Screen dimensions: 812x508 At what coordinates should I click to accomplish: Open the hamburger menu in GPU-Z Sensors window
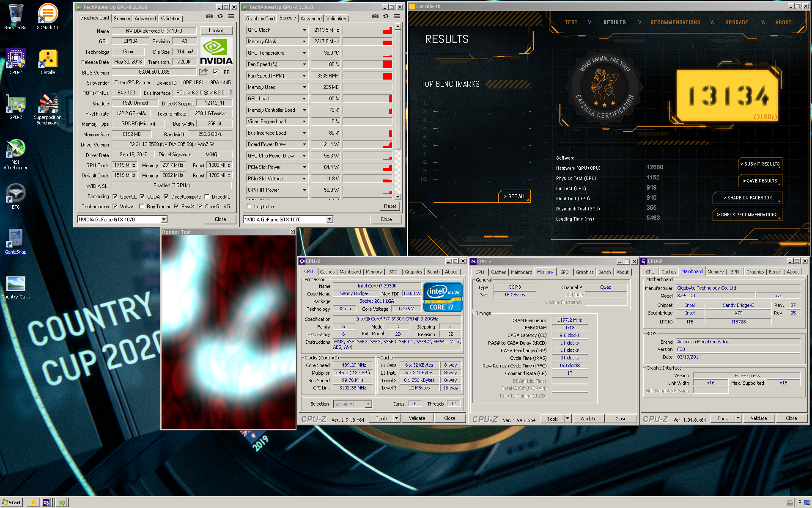coord(397,17)
